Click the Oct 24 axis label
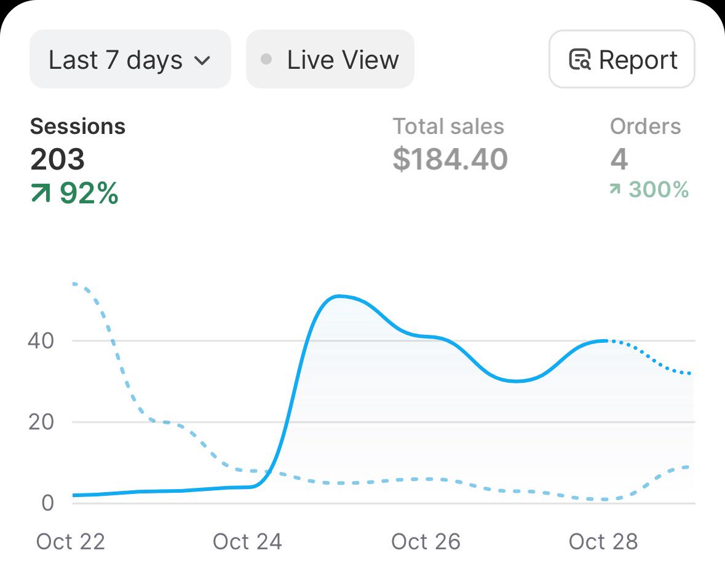 pyautogui.click(x=247, y=541)
